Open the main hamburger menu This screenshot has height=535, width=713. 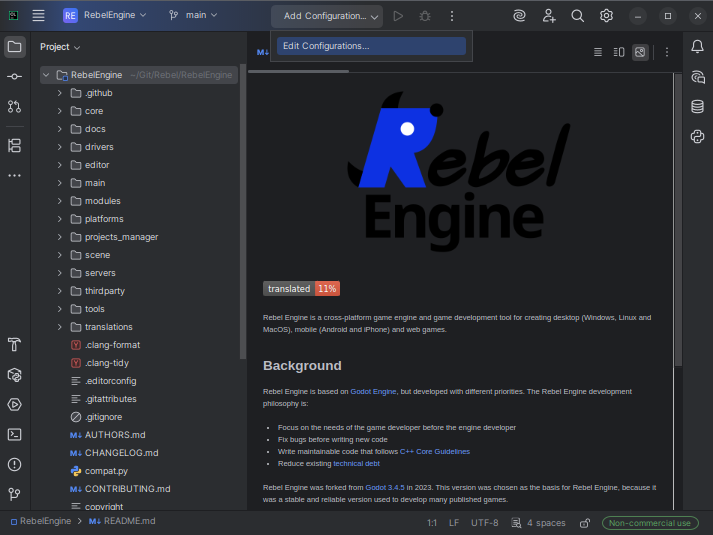39,15
